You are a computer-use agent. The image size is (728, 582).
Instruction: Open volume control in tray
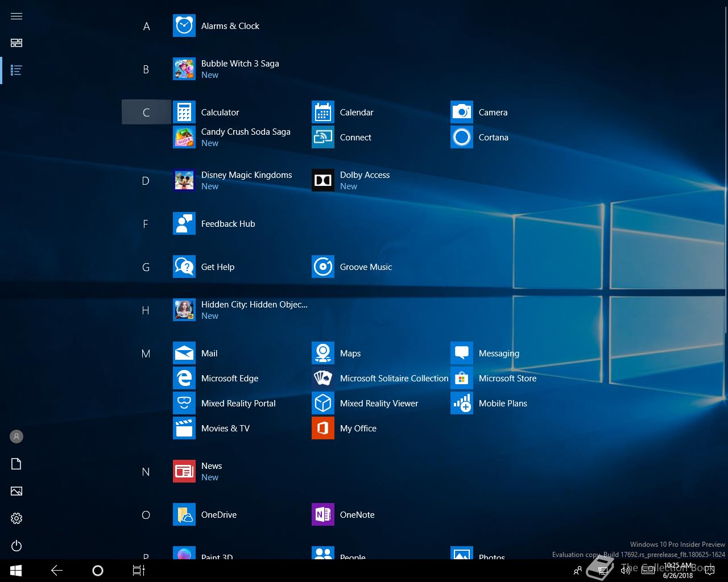click(624, 571)
